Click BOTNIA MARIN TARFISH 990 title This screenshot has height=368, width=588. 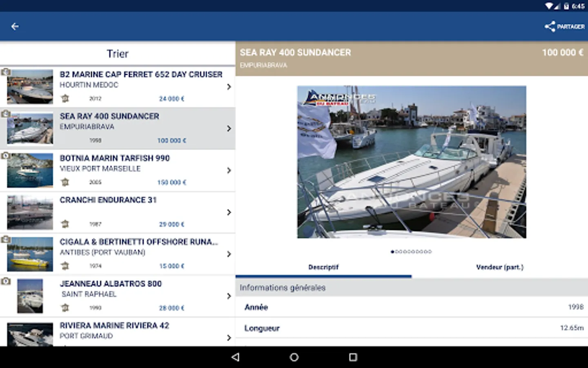[115, 158]
